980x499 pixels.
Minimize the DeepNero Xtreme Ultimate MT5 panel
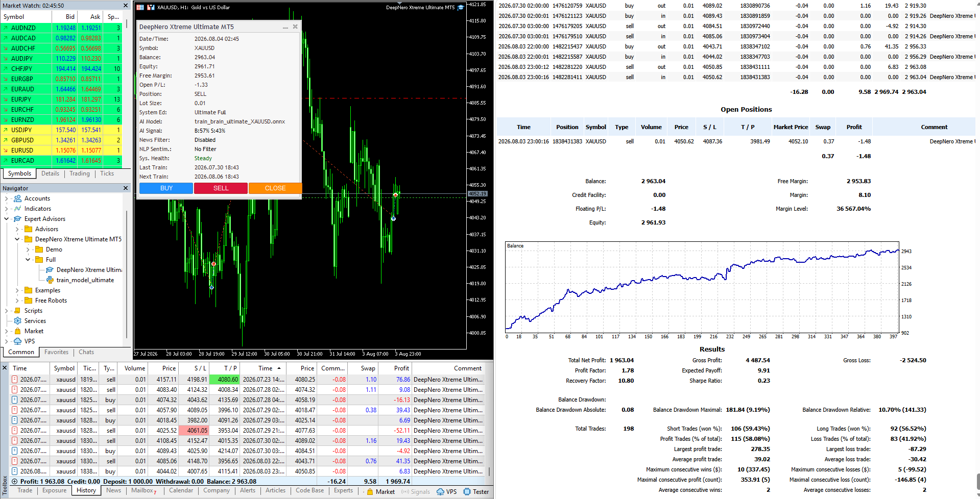[285, 27]
